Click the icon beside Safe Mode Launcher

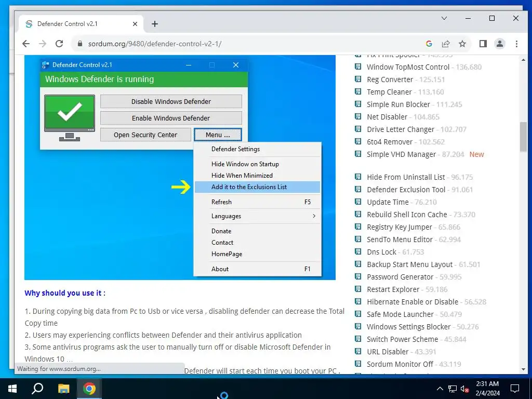(358, 314)
